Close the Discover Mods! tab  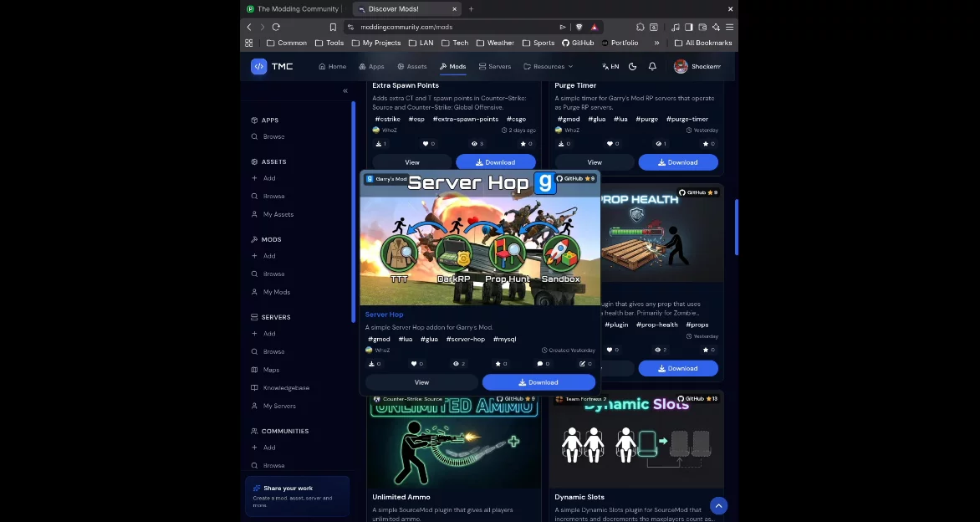[454, 8]
